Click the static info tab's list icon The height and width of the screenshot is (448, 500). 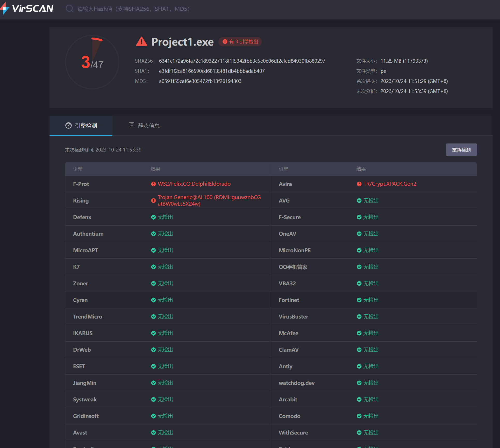pyautogui.click(x=131, y=126)
